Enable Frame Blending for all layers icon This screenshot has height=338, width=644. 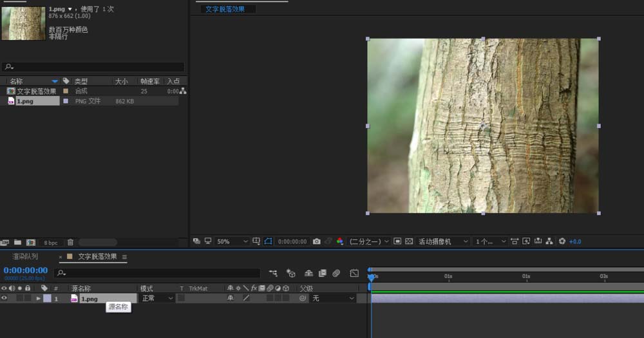tap(323, 273)
